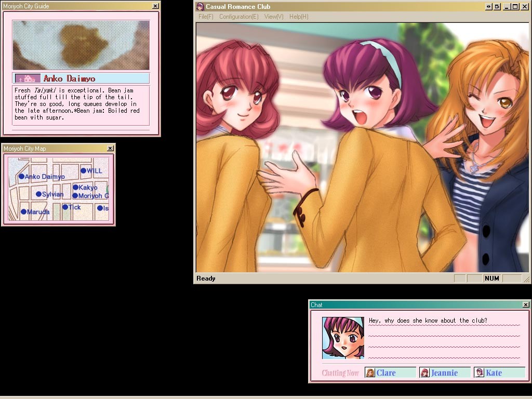Click the Tick location dot

tap(65, 207)
